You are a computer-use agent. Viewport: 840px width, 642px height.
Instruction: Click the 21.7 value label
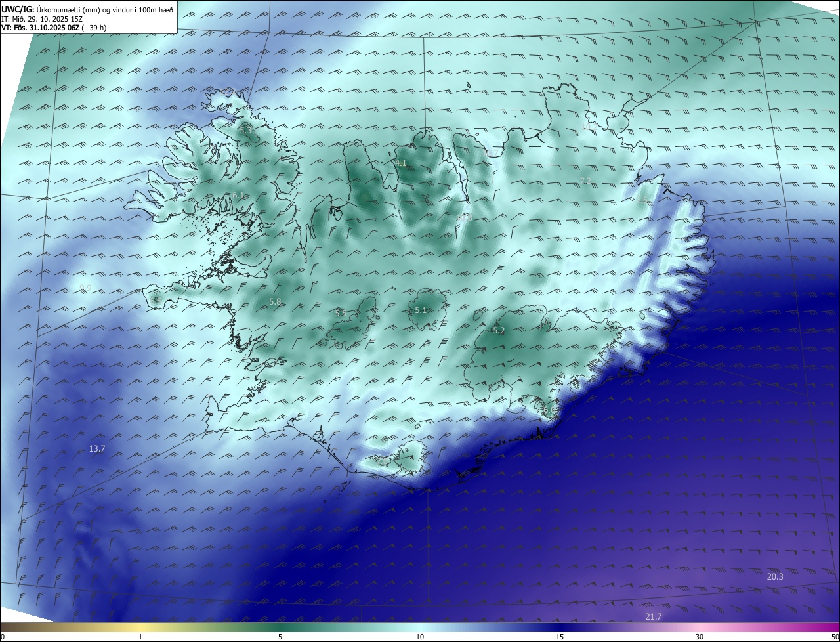pyautogui.click(x=654, y=616)
